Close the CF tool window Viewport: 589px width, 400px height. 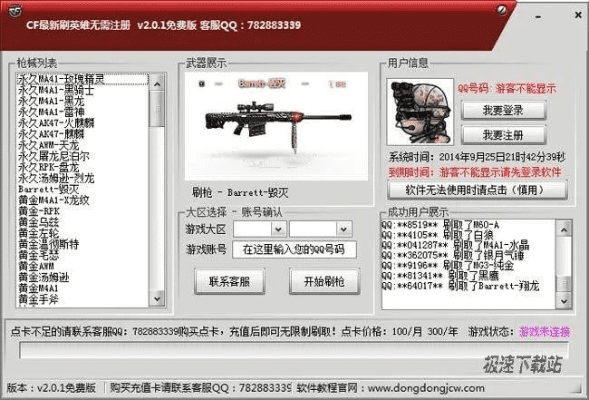point(578,15)
